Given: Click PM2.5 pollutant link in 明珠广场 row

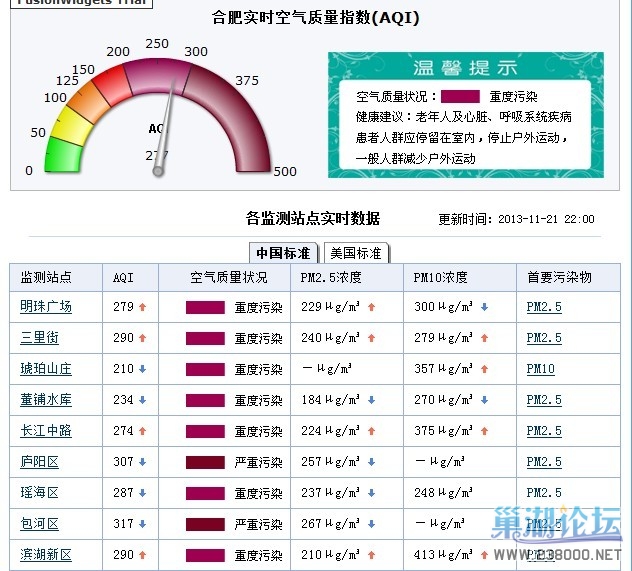Looking at the screenshot, I should (544, 307).
